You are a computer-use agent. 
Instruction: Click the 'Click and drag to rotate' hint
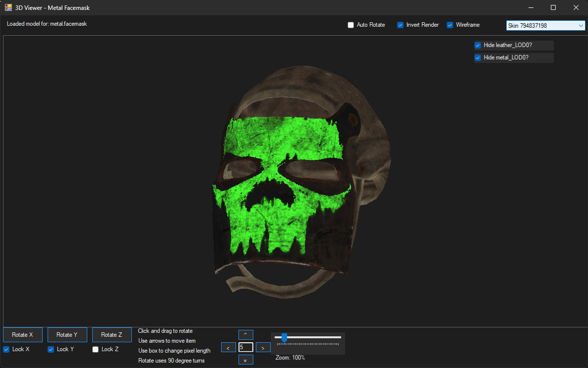(x=165, y=331)
